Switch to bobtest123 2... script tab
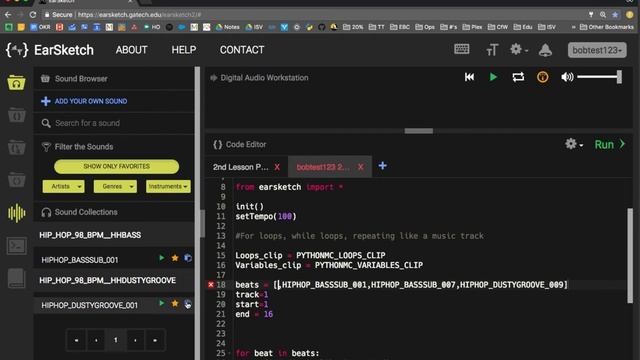 [x=323, y=167]
